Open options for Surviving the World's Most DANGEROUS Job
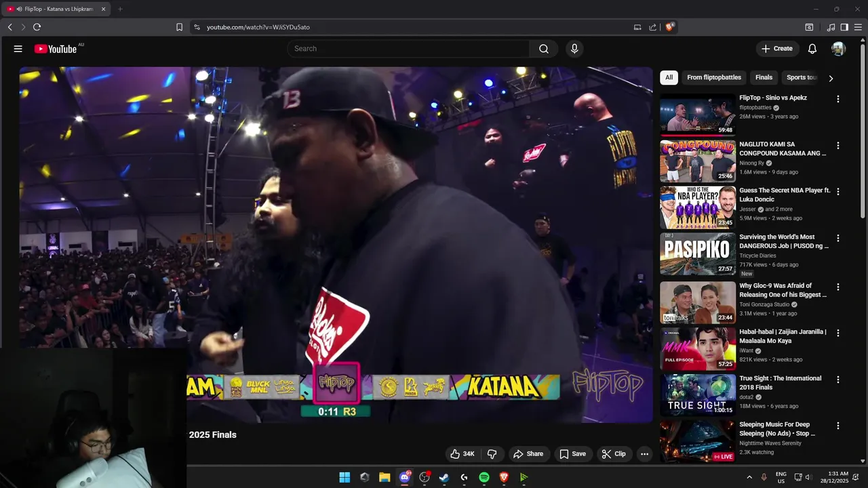This screenshot has height=488, width=868. click(838, 239)
